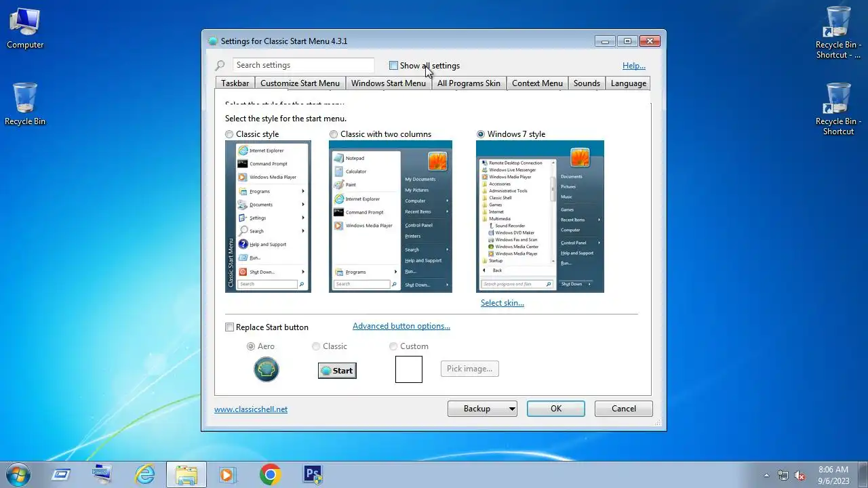The width and height of the screenshot is (868, 488).
Task: Select Classic with two columns radio
Action: 334,134
